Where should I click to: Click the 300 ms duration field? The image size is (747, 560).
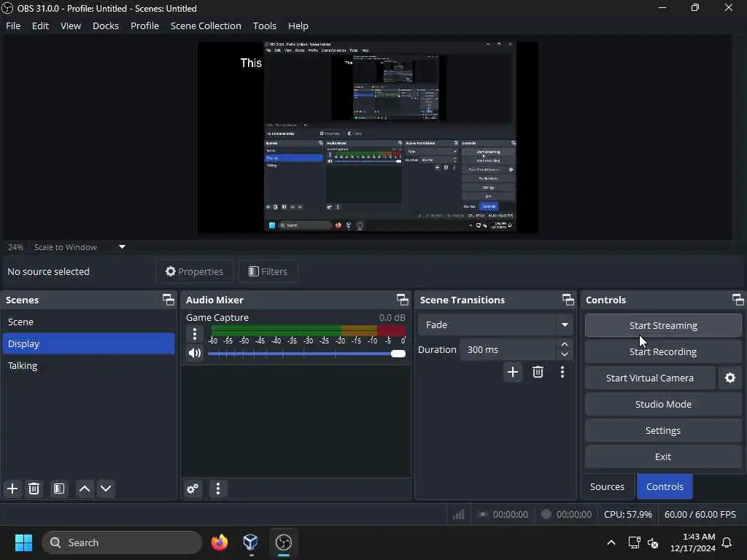coord(508,349)
